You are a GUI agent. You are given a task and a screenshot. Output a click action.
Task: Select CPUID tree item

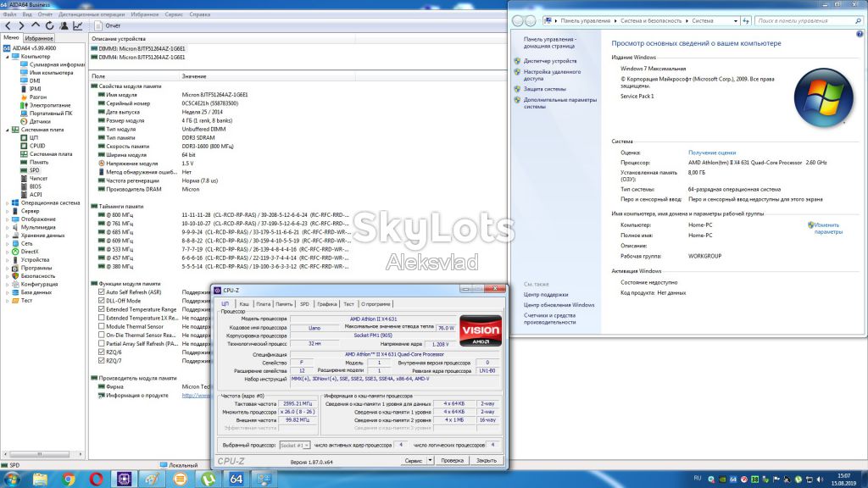[37, 146]
